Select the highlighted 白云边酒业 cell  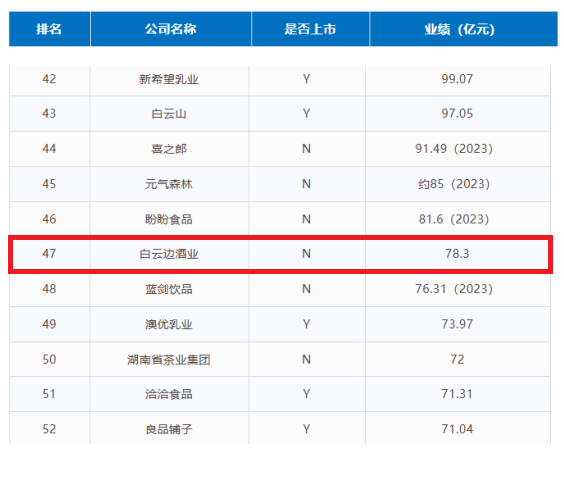pyautogui.click(x=169, y=254)
